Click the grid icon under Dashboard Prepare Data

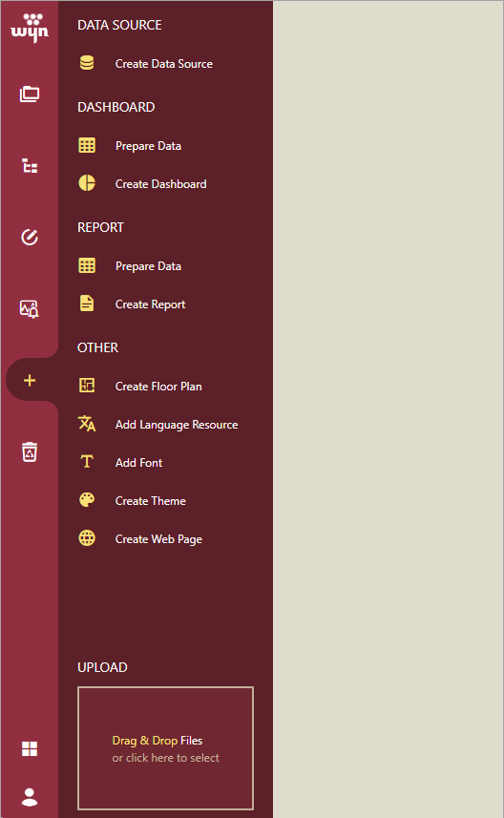coord(87,145)
